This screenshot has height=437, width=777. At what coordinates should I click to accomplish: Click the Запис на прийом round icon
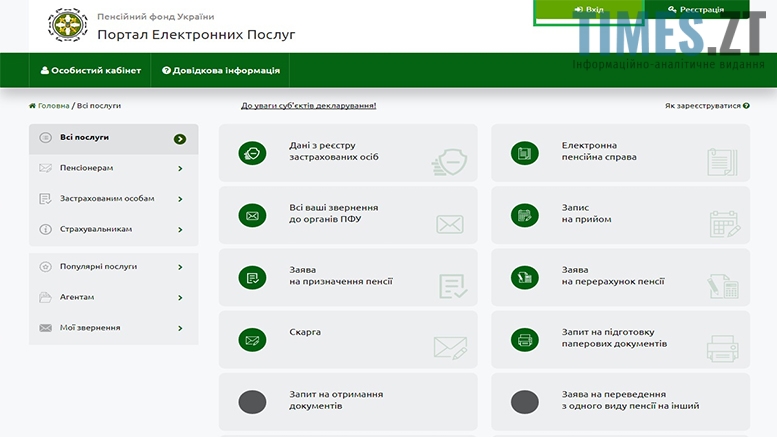point(524,215)
